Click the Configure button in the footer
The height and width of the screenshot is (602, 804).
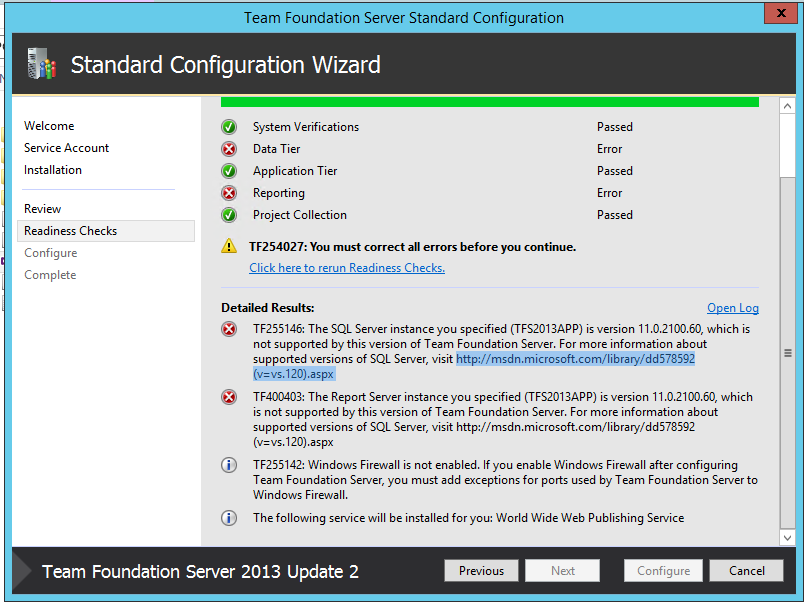pyautogui.click(x=663, y=571)
